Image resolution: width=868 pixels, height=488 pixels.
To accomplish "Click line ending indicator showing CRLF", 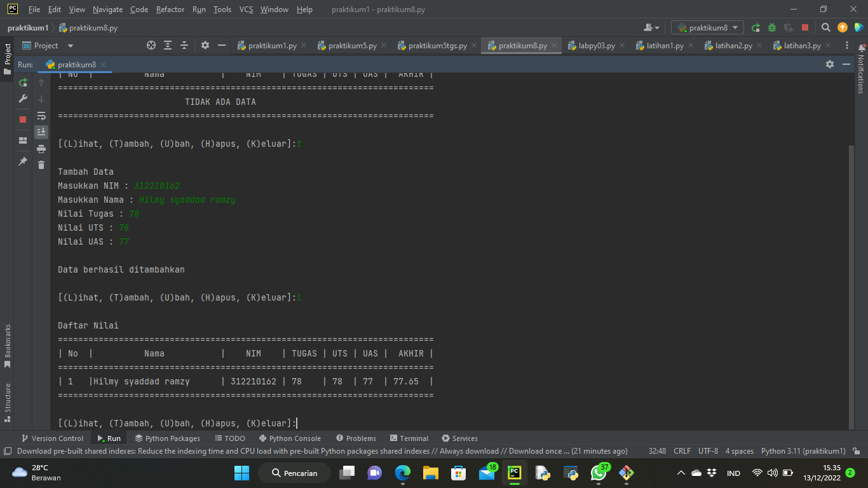I will click(681, 451).
